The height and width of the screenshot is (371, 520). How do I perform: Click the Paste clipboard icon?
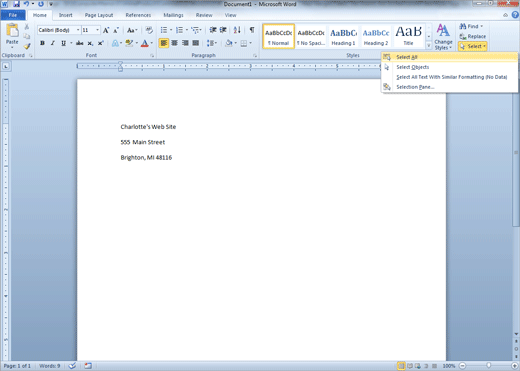12,31
